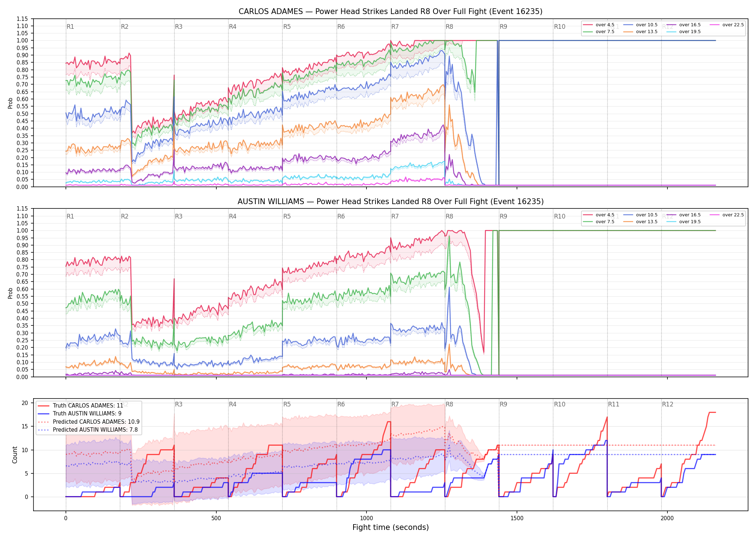
Task: Click the R10 round marker in top chart
Action: [x=559, y=27]
